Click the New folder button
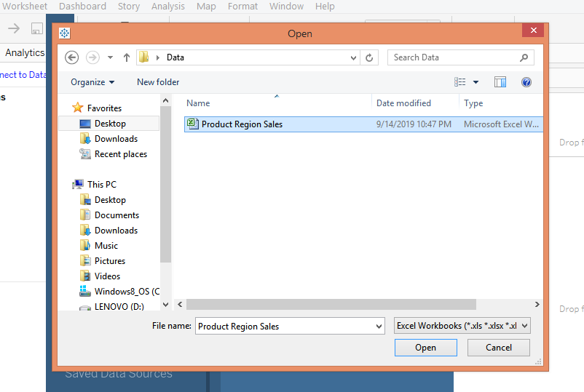The width and height of the screenshot is (584, 392). point(158,82)
